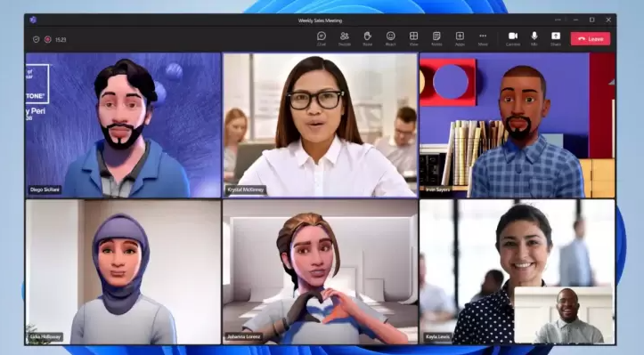Show the People participants list

click(x=344, y=39)
